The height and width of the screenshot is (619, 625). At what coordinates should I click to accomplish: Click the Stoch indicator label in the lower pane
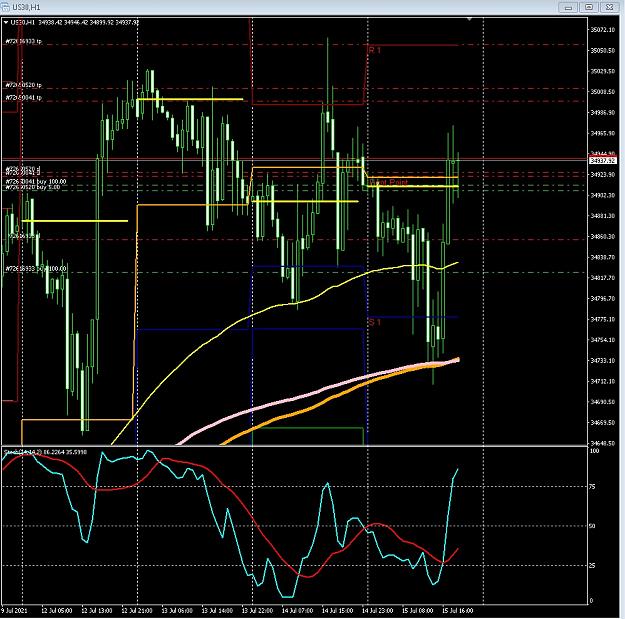[45, 452]
